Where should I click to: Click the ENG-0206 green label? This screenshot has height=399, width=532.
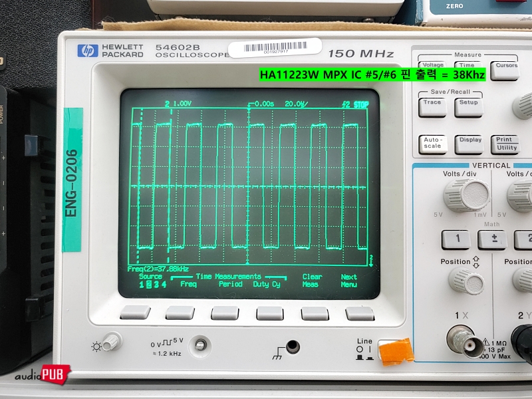click(72, 180)
